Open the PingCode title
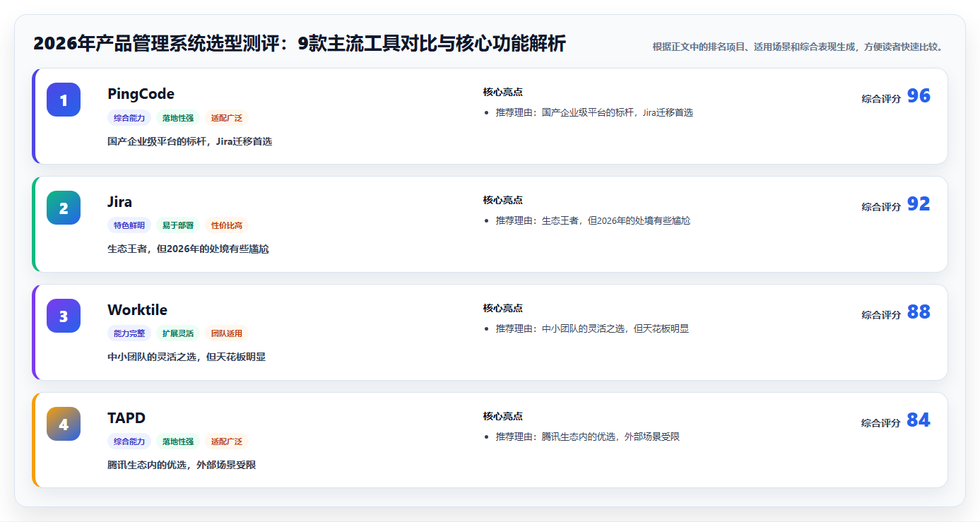Image resolution: width=980 pixels, height=522 pixels. (141, 94)
